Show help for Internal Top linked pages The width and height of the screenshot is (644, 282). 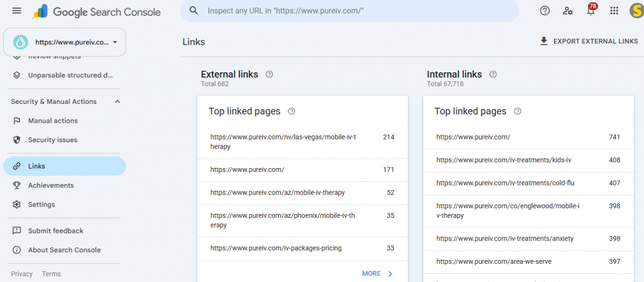click(x=518, y=111)
